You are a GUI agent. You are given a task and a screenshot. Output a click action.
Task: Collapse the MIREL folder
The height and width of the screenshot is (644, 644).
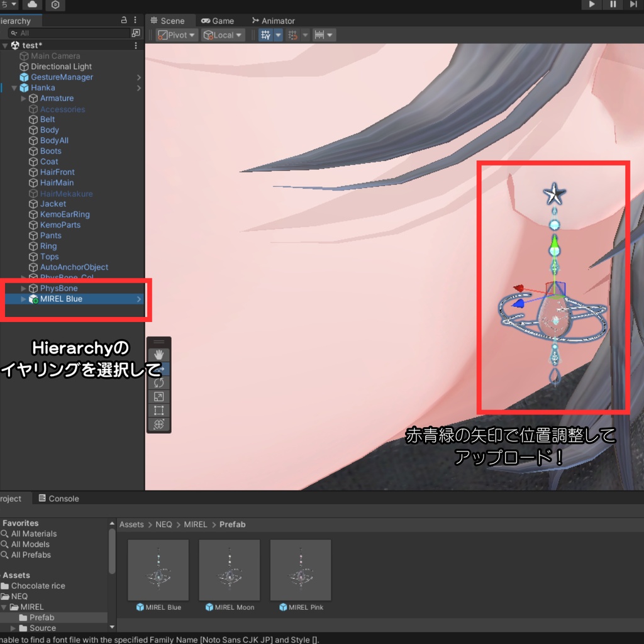click(4, 607)
